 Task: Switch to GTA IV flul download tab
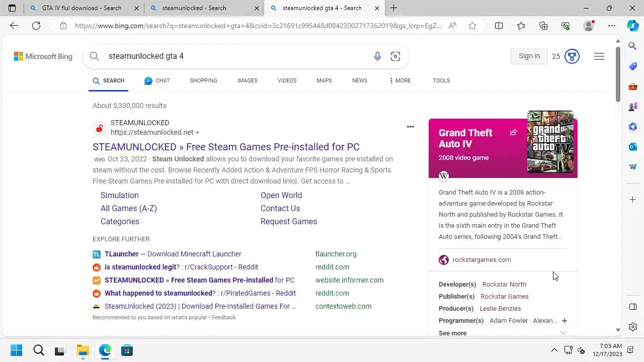click(84, 8)
